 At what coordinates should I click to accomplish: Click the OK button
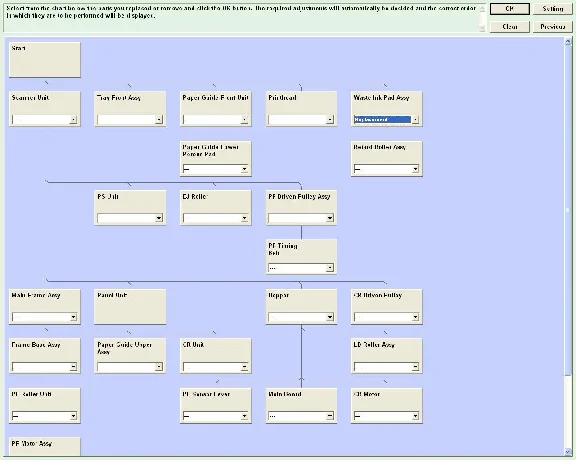510,9
